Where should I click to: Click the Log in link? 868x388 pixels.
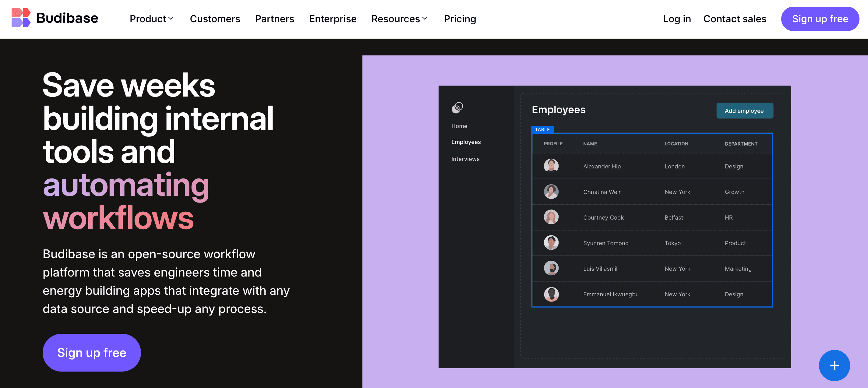point(677,19)
